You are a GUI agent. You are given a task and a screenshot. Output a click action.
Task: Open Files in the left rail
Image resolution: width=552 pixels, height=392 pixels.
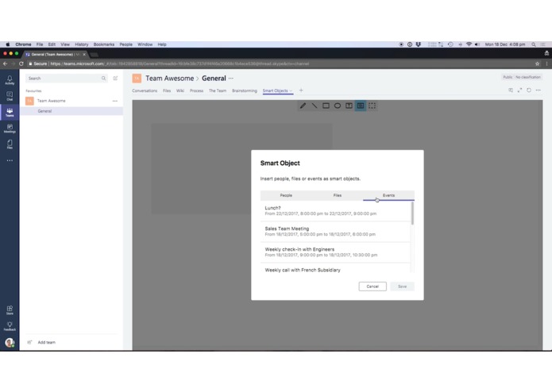click(x=10, y=144)
